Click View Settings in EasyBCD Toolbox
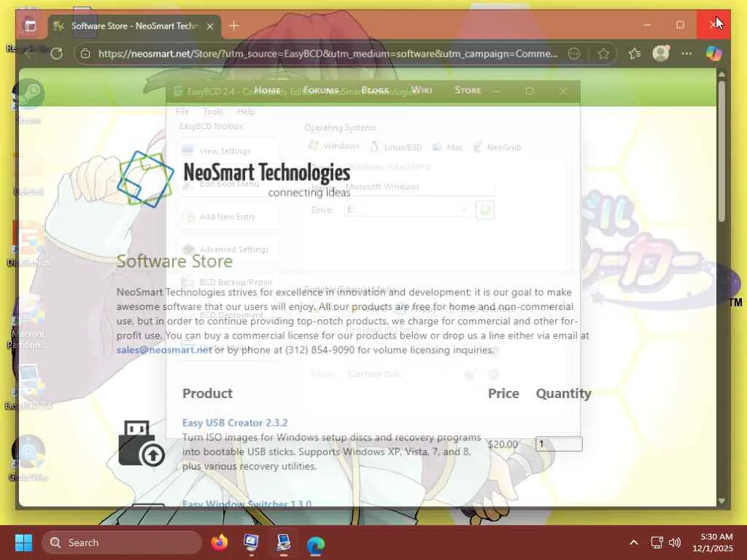This screenshot has width=747, height=560. pyautogui.click(x=229, y=151)
